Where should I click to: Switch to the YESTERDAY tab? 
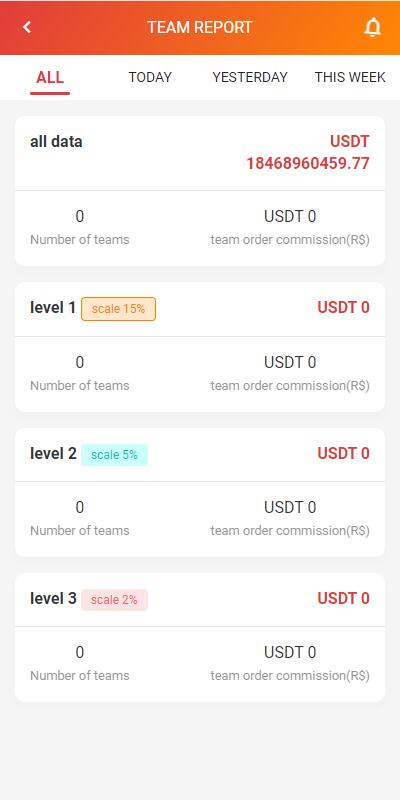point(250,77)
